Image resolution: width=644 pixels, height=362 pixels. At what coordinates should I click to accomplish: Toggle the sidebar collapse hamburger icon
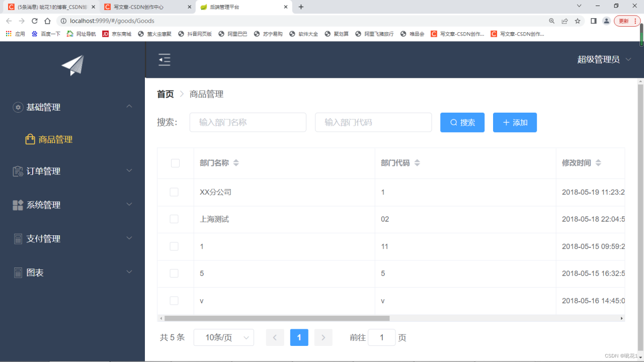(x=165, y=60)
